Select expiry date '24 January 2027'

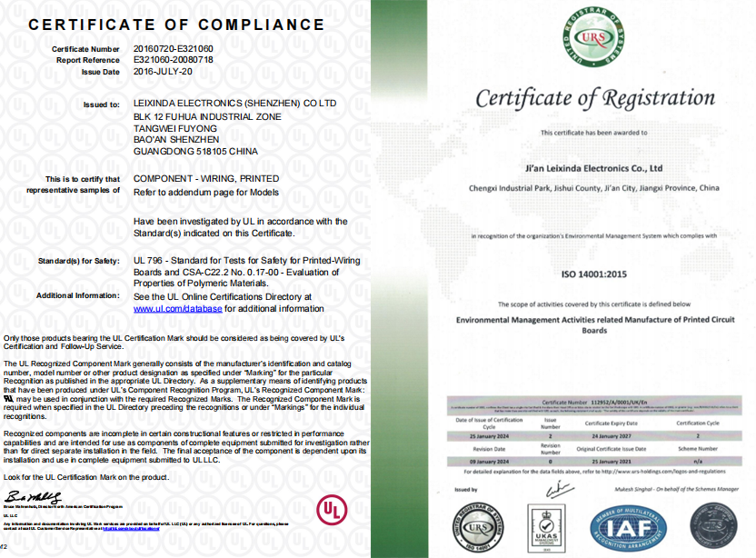click(x=612, y=436)
